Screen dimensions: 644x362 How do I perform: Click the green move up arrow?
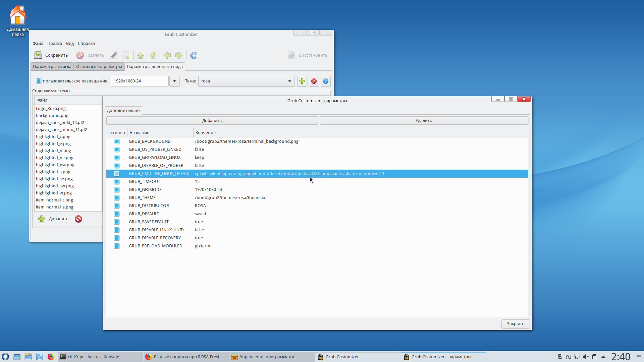tap(141, 55)
